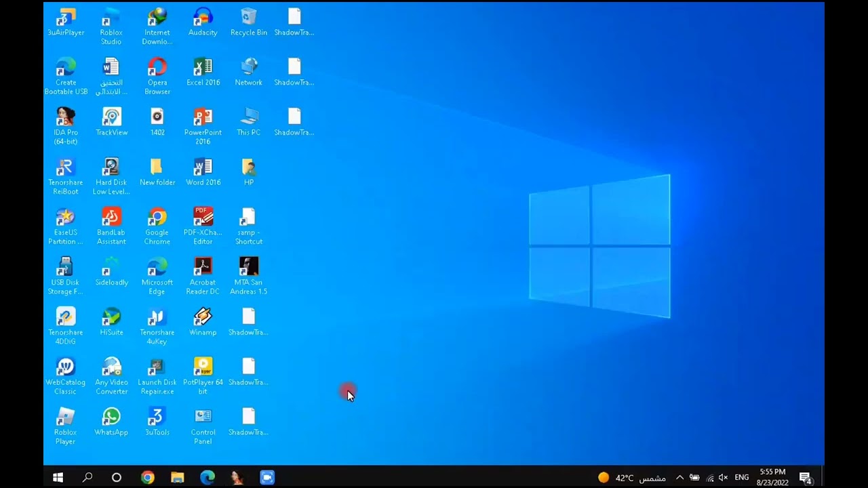Select the 3uTools desktop icon
Viewport: 868px width, 488px height.
tap(157, 423)
